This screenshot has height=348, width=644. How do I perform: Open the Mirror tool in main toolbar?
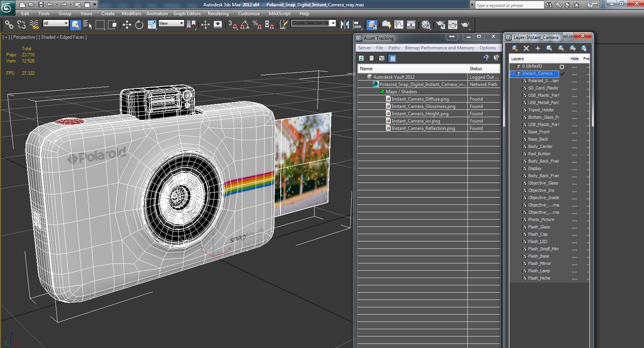coord(344,25)
